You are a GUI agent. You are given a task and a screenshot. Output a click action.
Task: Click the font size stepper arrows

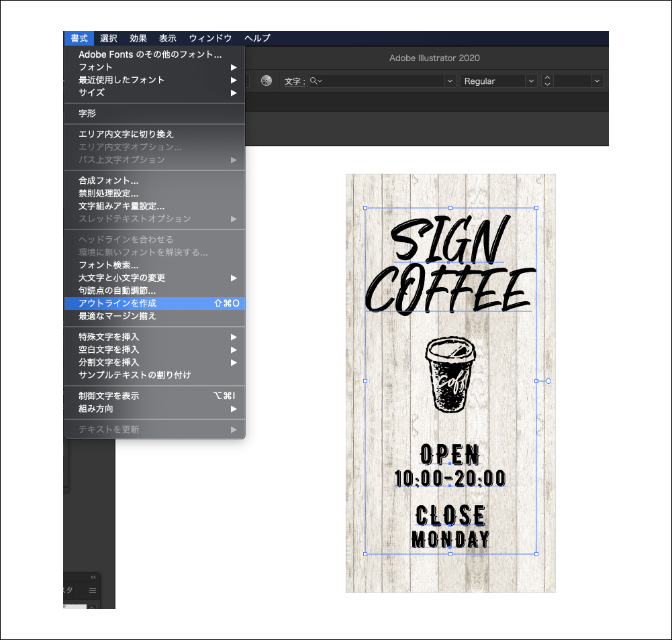[x=547, y=81]
